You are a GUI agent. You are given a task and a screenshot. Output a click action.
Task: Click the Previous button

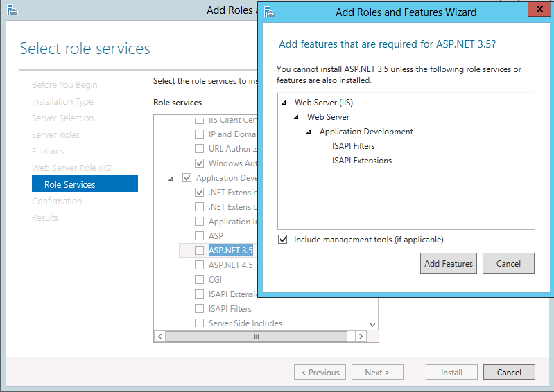pyautogui.click(x=320, y=372)
